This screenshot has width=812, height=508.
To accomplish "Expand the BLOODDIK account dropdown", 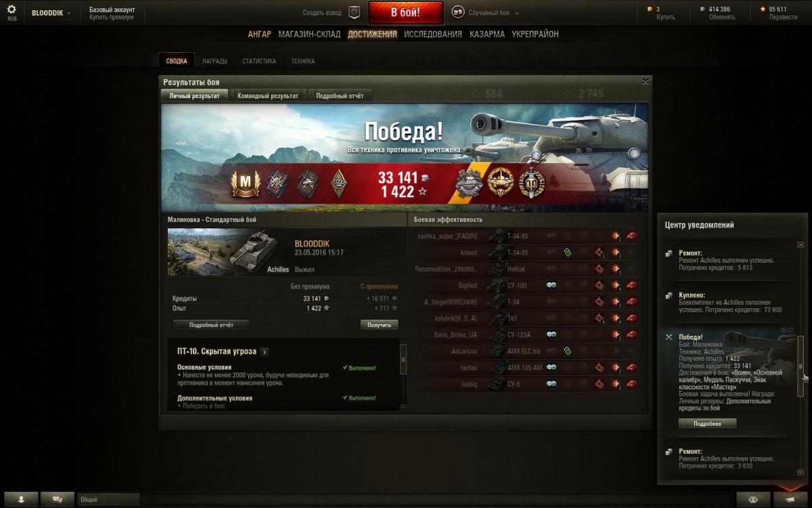I will pyautogui.click(x=52, y=13).
